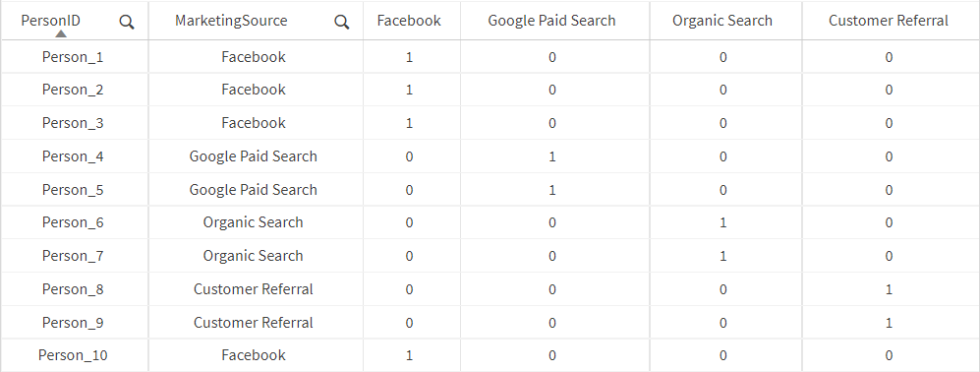Open search for MarketingSource column
Image resolution: width=980 pixels, height=372 pixels.
click(342, 23)
